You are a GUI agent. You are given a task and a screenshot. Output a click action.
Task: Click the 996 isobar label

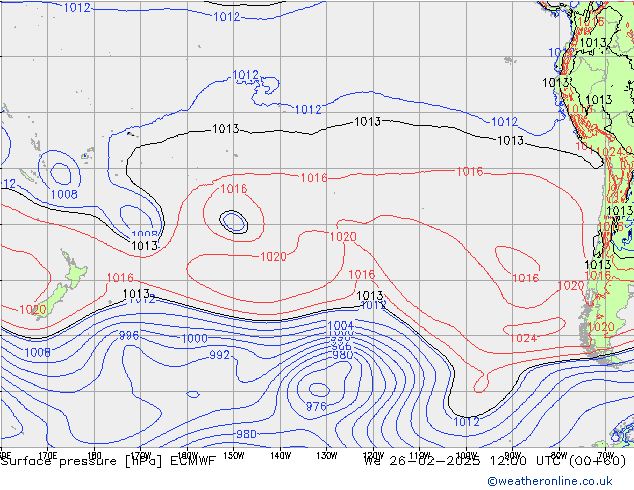(x=129, y=335)
